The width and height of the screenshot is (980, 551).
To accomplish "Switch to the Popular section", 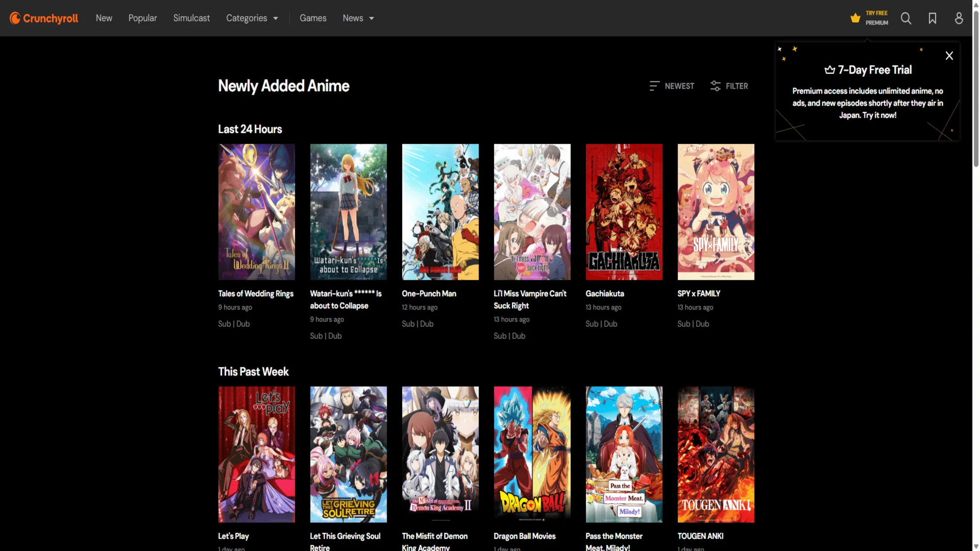I will [142, 18].
